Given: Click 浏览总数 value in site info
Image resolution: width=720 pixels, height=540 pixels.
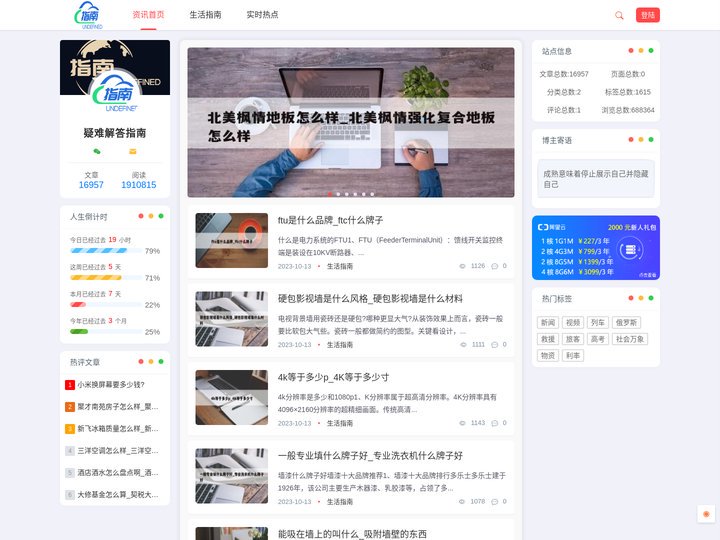Looking at the screenshot, I should [x=628, y=110].
